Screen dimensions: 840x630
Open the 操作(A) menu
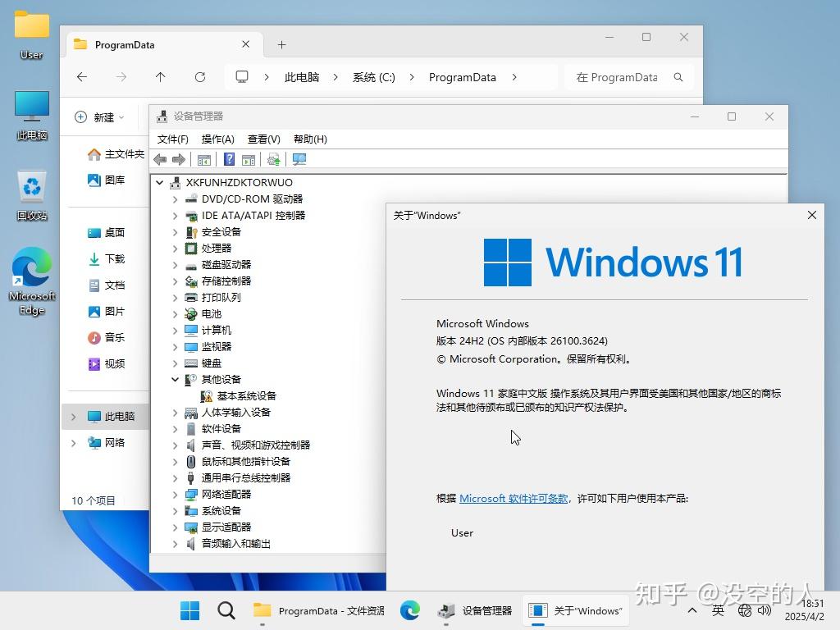(x=218, y=139)
